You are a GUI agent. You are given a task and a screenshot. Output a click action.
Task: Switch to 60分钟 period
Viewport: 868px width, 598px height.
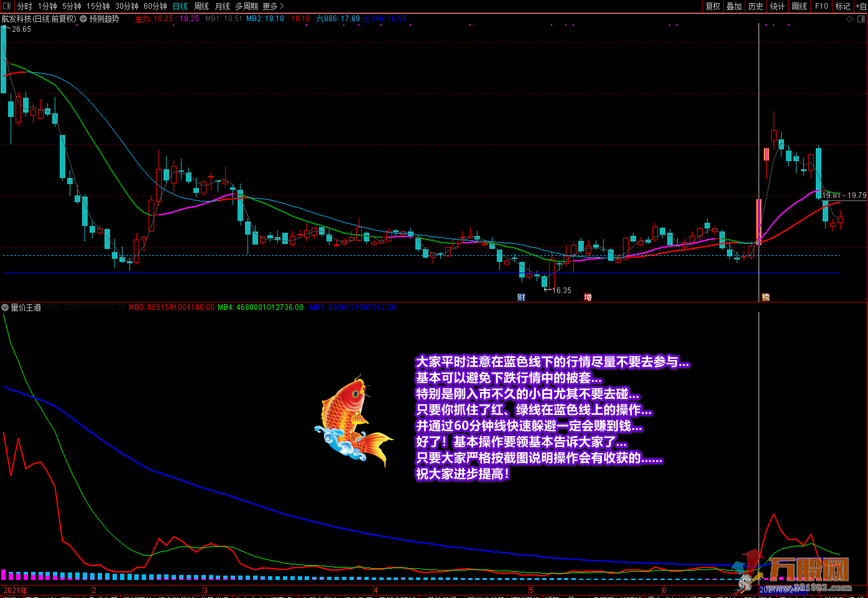[155, 6]
